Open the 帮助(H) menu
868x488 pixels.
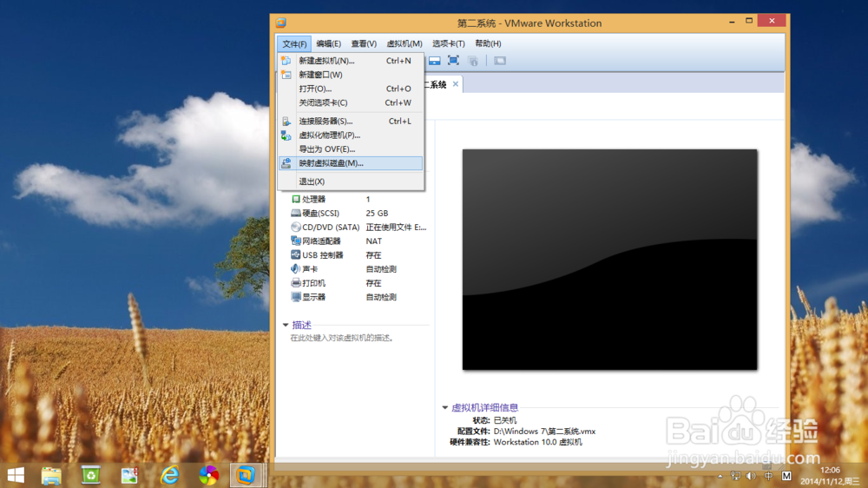click(488, 43)
